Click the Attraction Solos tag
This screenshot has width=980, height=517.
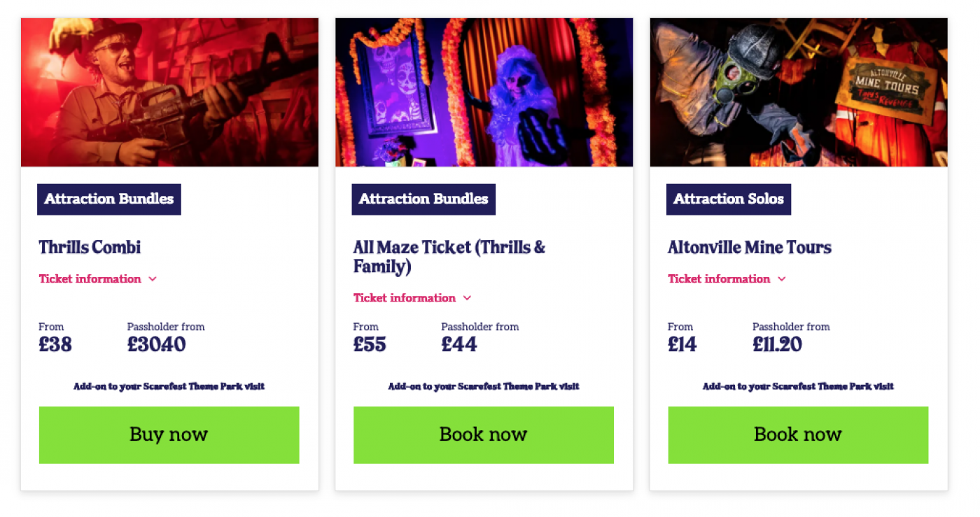(x=728, y=199)
